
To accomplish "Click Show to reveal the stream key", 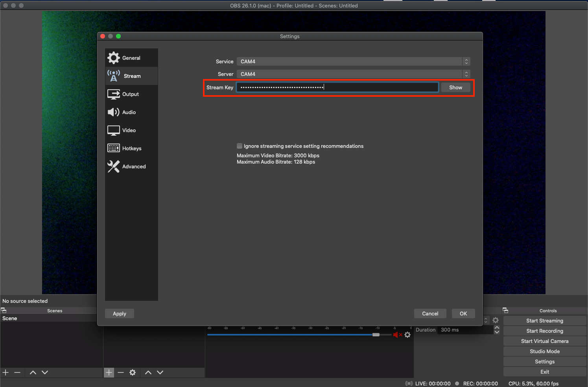I will tap(455, 88).
